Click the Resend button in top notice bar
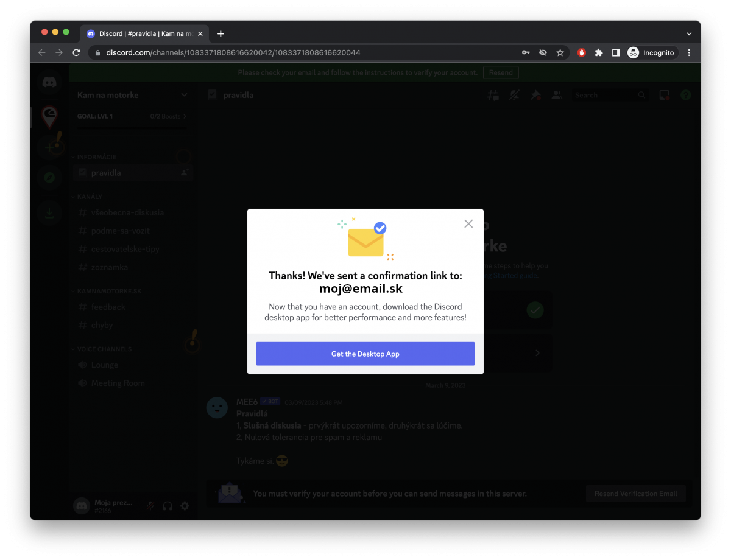Screen dimensions: 731x560 click(501, 72)
